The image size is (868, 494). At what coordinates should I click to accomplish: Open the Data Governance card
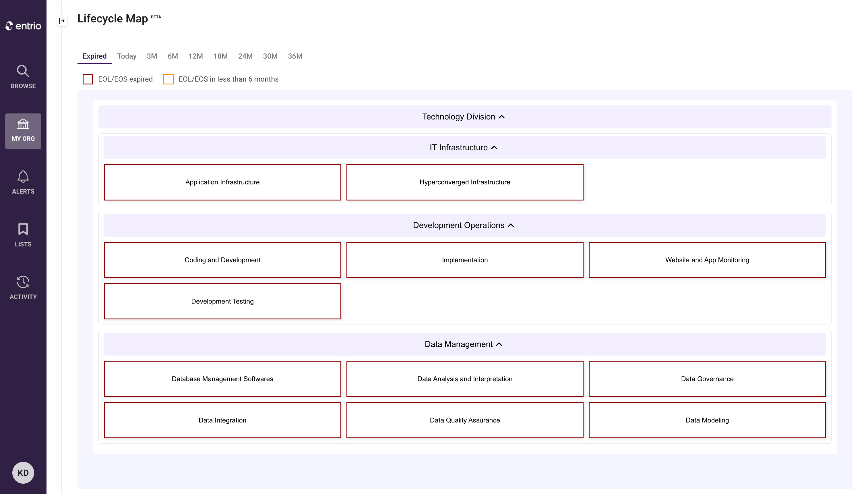point(707,379)
